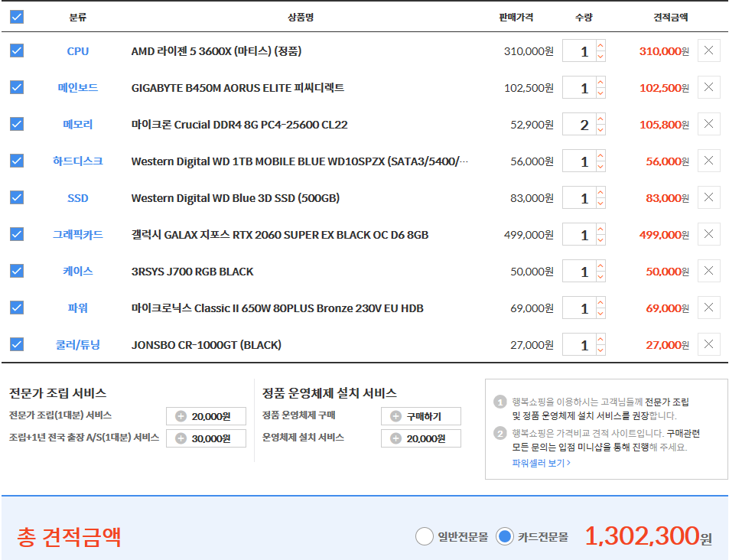The height and width of the screenshot is (560, 729).
Task: Remove the SSD row using X icon
Action: point(708,197)
